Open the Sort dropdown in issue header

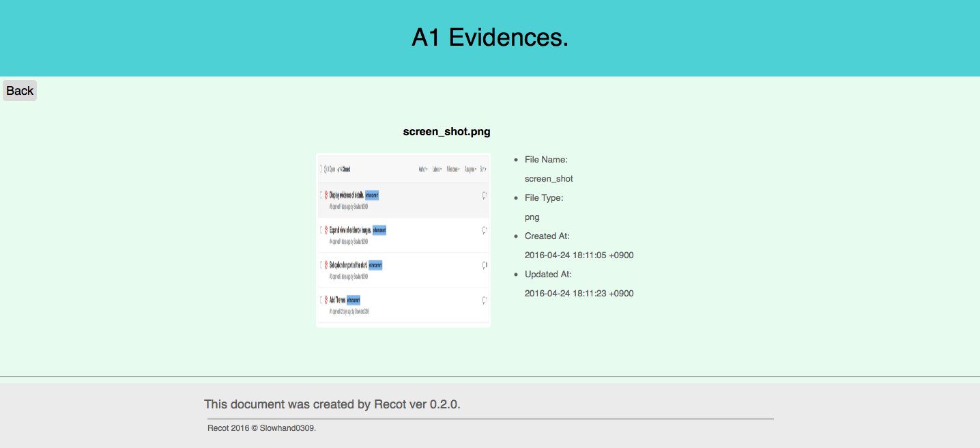(483, 169)
